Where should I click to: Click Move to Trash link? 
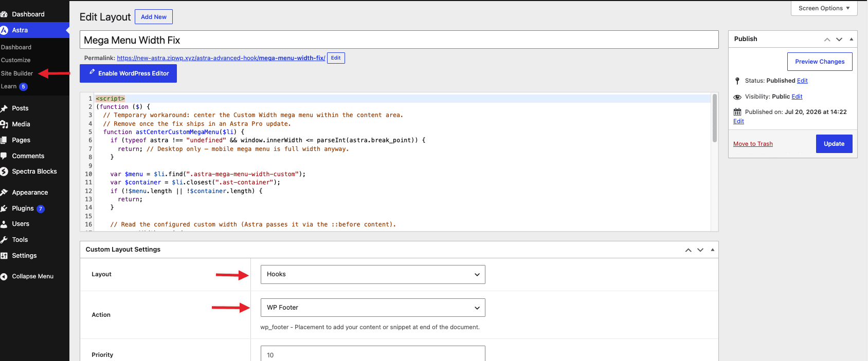pos(753,144)
